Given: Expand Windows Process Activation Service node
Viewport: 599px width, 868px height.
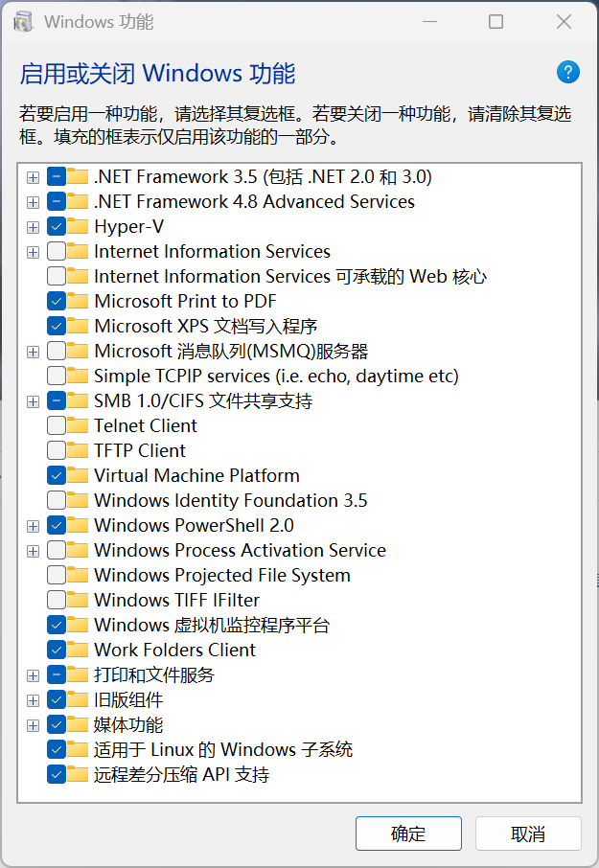Looking at the screenshot, I should tap(34, 551).
